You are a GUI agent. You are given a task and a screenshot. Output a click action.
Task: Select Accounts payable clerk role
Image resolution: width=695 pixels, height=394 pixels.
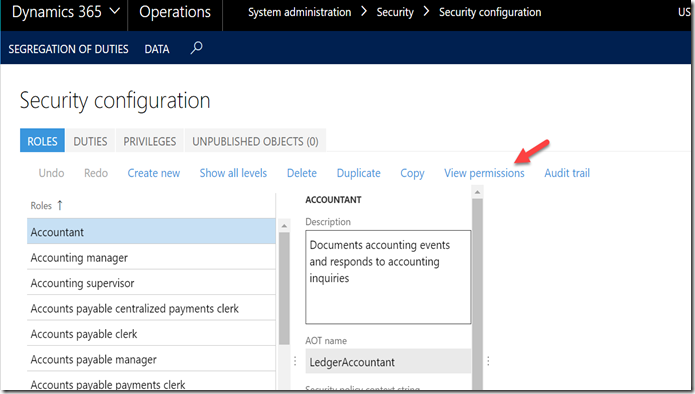151,333
